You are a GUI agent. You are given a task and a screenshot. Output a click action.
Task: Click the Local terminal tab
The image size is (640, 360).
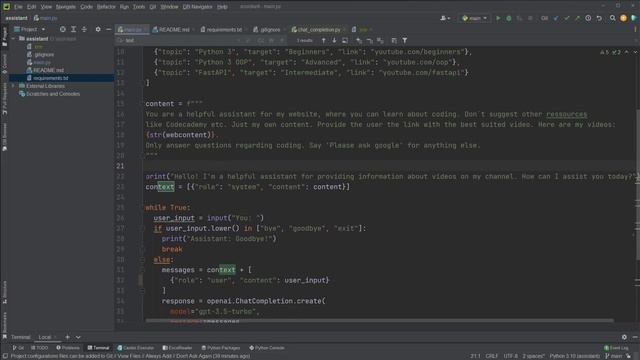(x=45, y=337)
